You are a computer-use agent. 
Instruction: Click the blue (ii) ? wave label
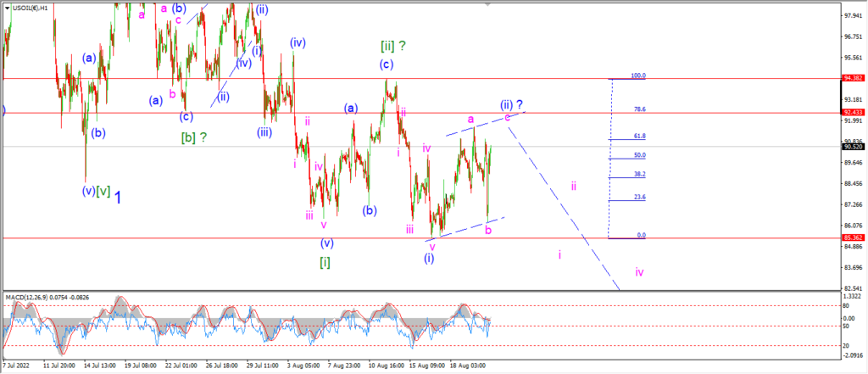point(512,104)
